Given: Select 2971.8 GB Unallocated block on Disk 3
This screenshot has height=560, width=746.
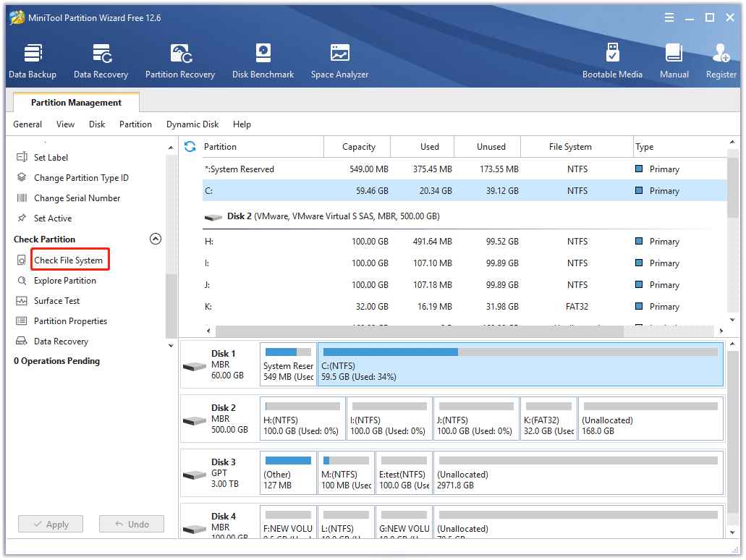Looking at the screenshot, I should tap(579, 473).
